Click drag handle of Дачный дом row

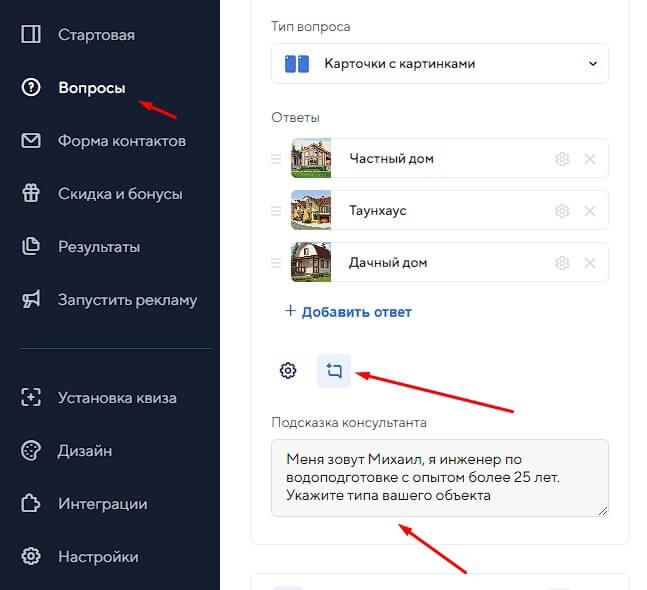click(276, 263)
